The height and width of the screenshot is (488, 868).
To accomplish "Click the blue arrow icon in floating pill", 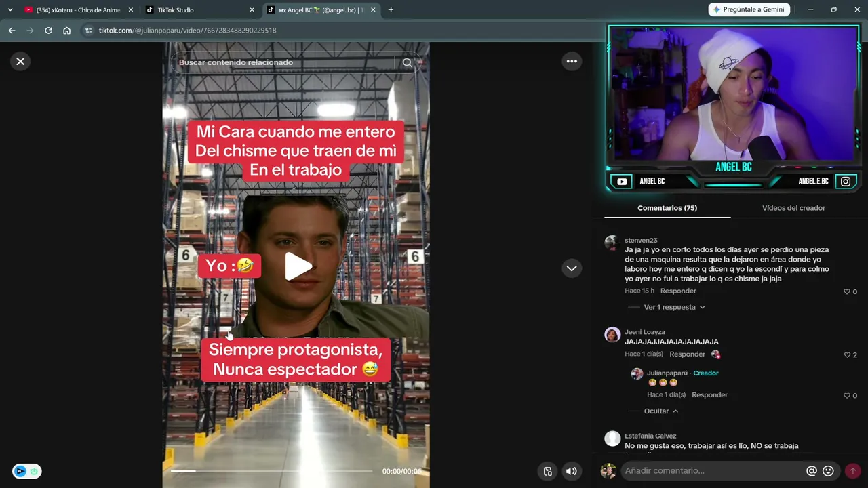I will click(20, 471).
